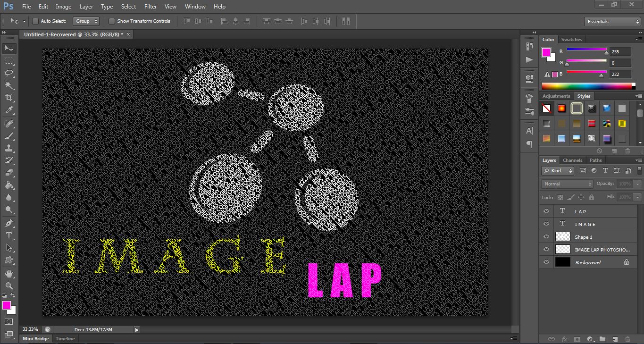Viewport: 644px width, 344px height.
Task: Click the color spectrum ramp
Action: click(588, 86)
